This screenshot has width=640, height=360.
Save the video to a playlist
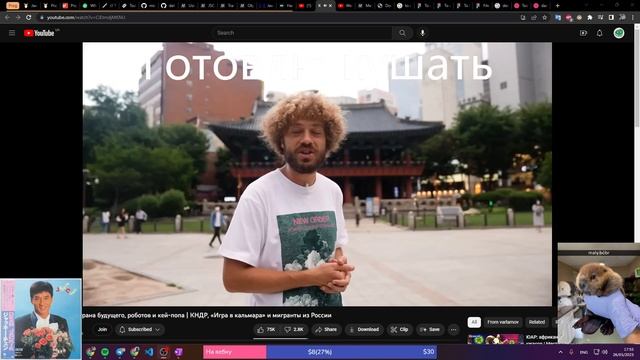(430, 329)
